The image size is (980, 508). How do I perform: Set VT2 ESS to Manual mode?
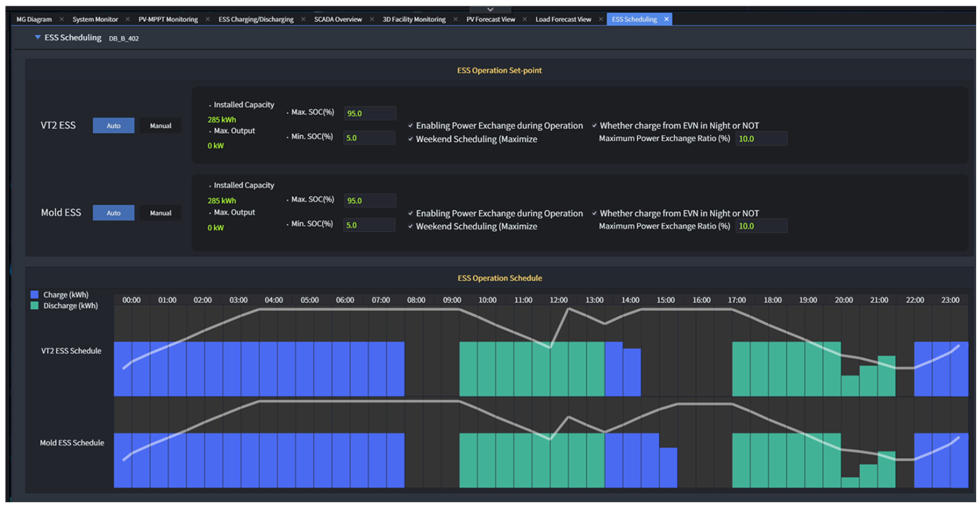[x=160, y=126]
